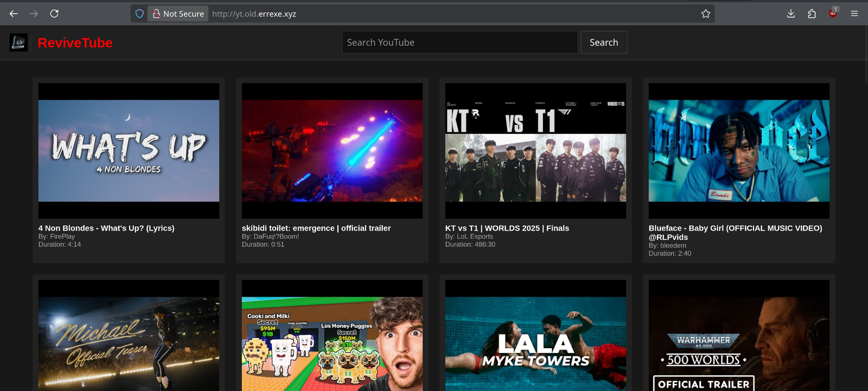Click the Not Secure connection indicator

click(178, 14)
